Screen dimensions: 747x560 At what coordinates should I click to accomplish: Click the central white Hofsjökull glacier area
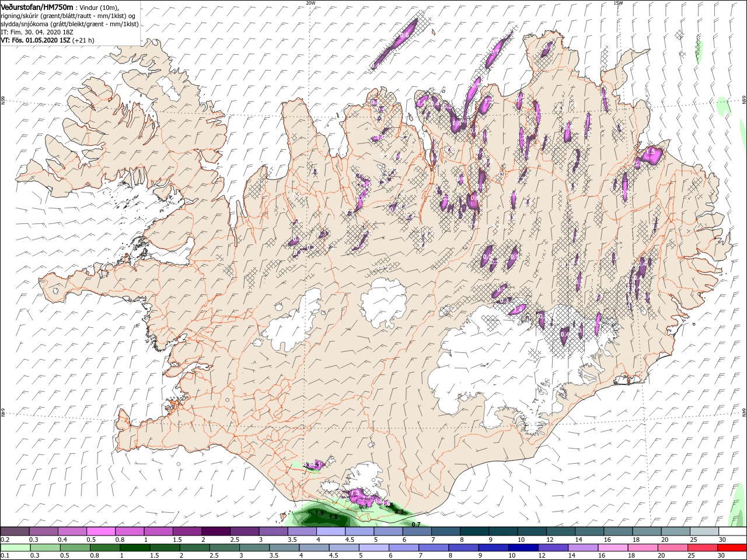pyautogui.click(x=383, y=302)
